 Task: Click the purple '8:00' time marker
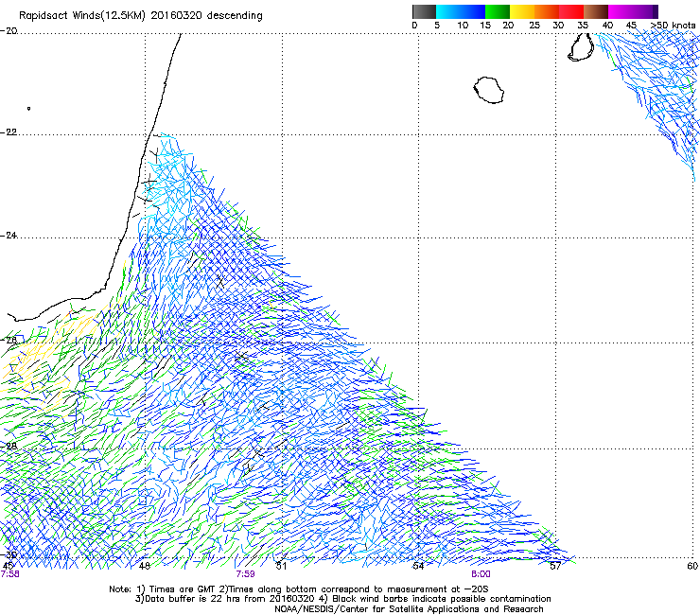[481, 574]
